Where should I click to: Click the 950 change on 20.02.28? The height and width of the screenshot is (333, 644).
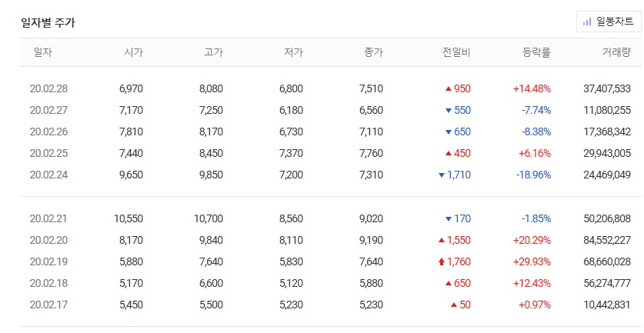click(x=458, y=88)
